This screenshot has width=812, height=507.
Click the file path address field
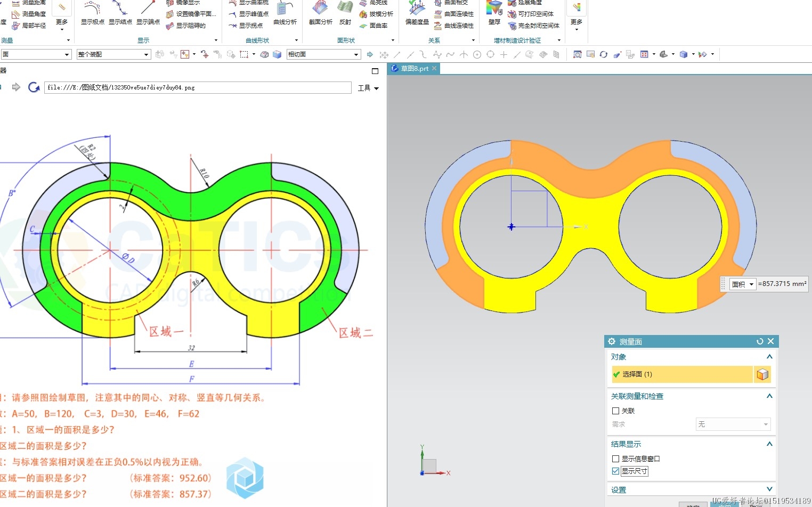click(198, 87)
